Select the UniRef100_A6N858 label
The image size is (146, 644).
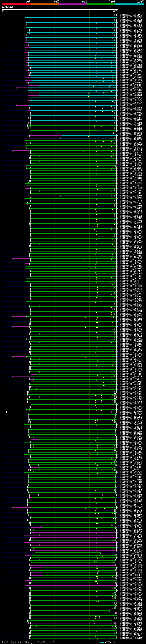tap(131, 146)
